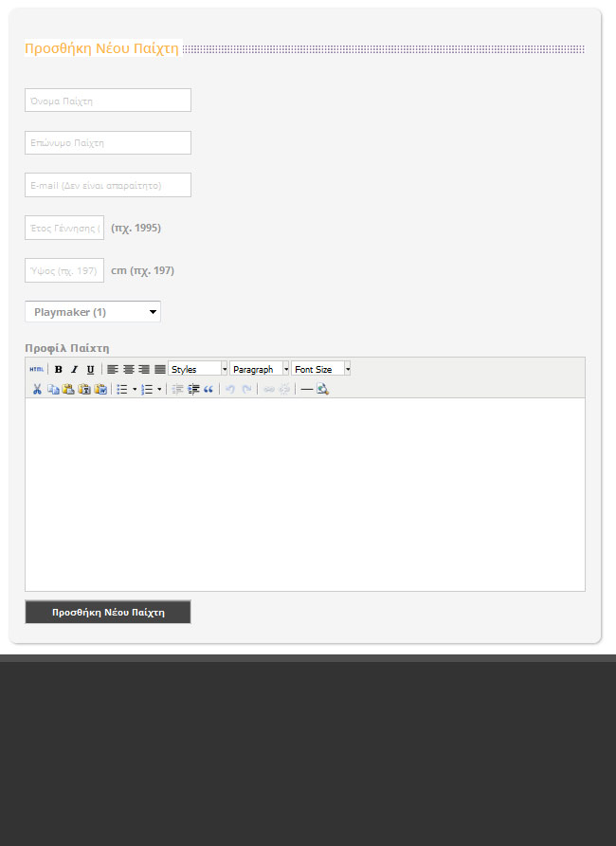Click the Copy icon in editor toolbar
Screen dimensions: 616x846
point(53,389)
